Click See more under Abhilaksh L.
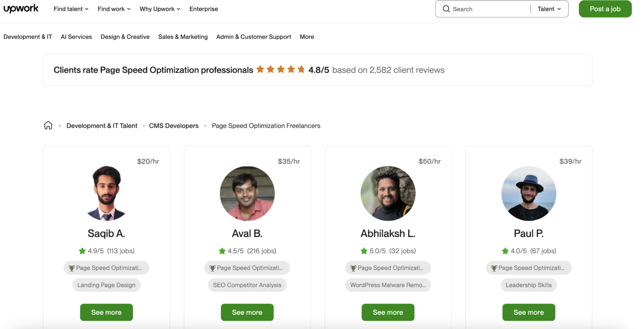The width and height of the screenshot is (644, 329). [388, 312]
